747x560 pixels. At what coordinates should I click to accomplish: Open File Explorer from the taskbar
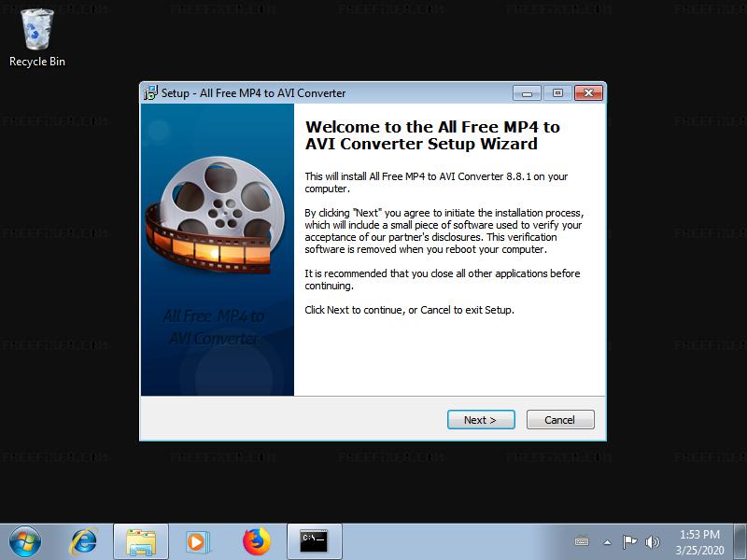(x=141, y=541)
